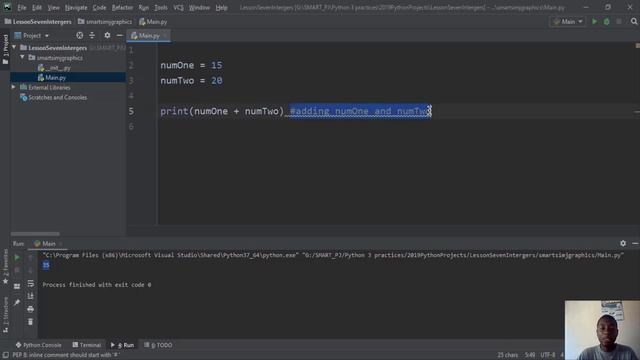
Task: Open the Refactor menu
Action: coord(122,8)
